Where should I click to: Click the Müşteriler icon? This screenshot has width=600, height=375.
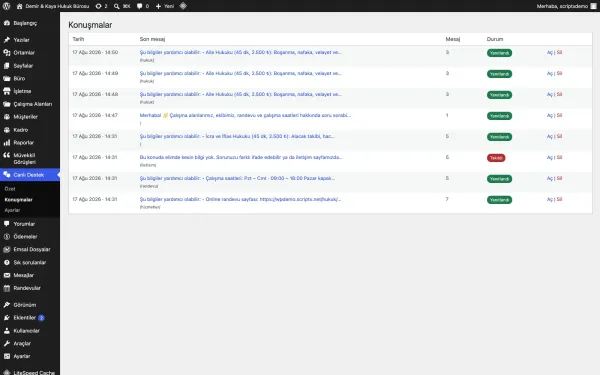click(x=7, y=117)
